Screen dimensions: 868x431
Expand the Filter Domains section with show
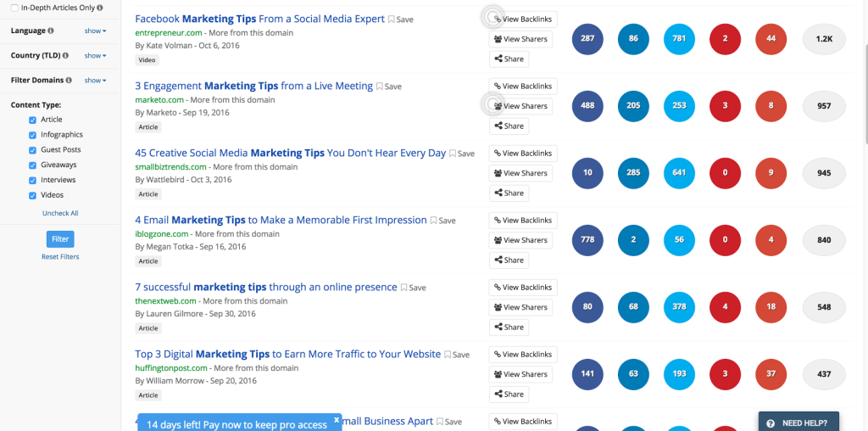pos(95,81)
